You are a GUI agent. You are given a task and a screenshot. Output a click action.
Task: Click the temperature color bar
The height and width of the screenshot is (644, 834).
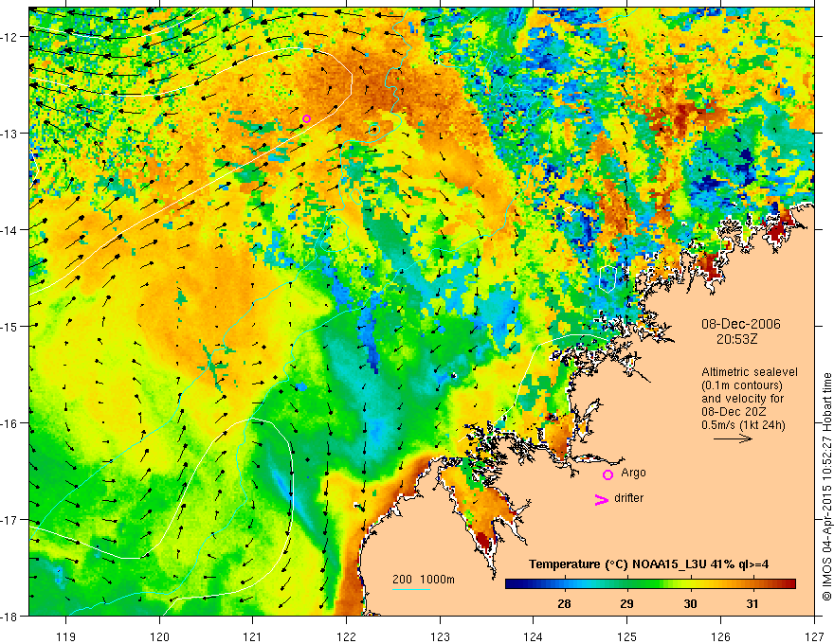click(x=650, y=584)
